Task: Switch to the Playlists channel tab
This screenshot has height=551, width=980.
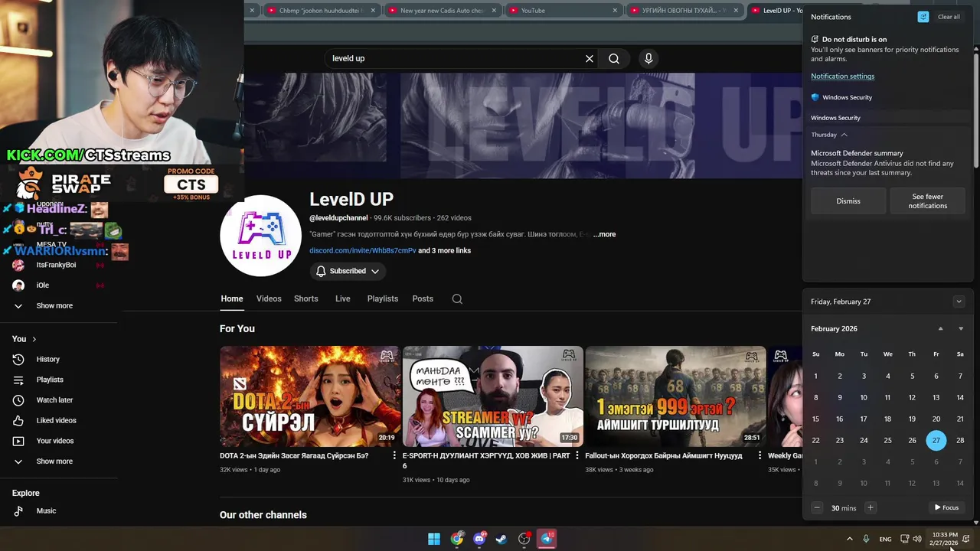Action: tap(383, 298)
